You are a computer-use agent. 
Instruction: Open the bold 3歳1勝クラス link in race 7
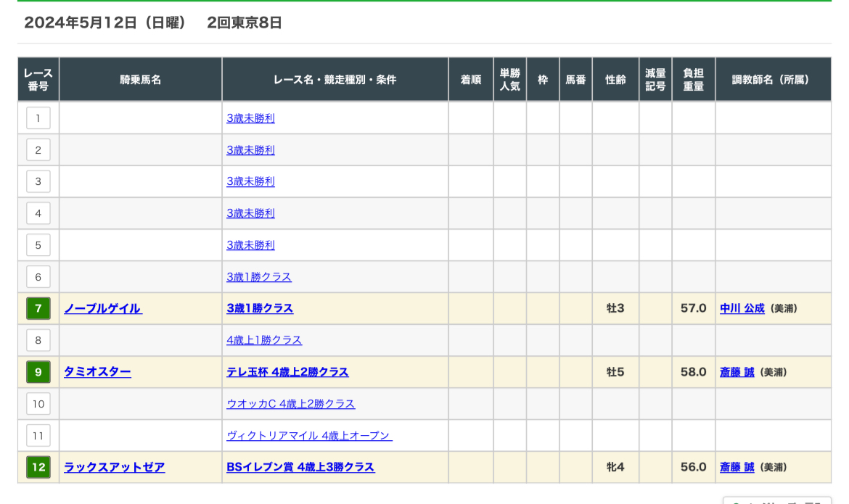tap(260, 309)
